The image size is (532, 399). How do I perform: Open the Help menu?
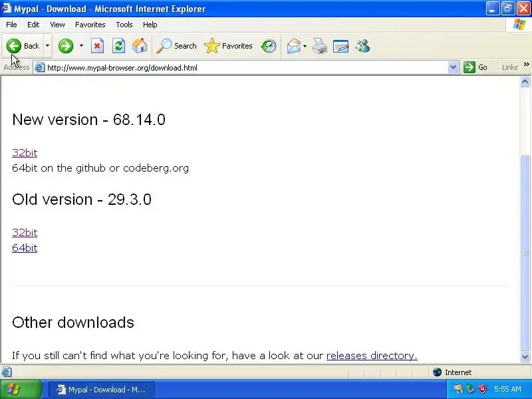coord(150,25)
